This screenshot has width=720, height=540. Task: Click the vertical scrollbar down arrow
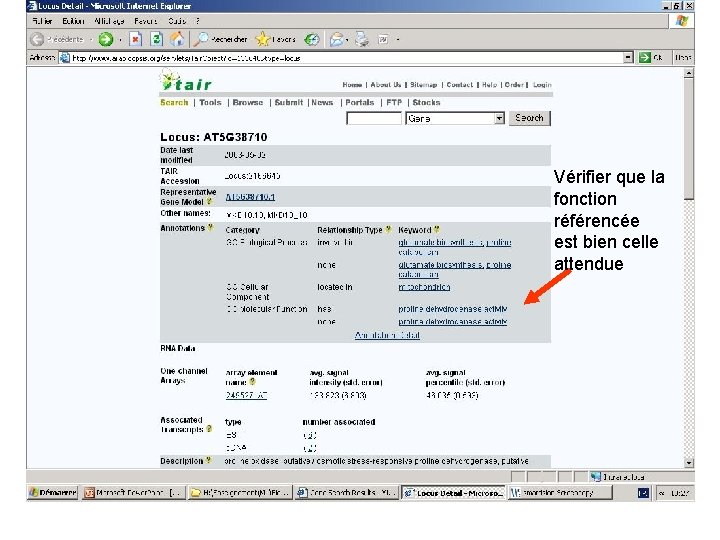pos(688,463)
